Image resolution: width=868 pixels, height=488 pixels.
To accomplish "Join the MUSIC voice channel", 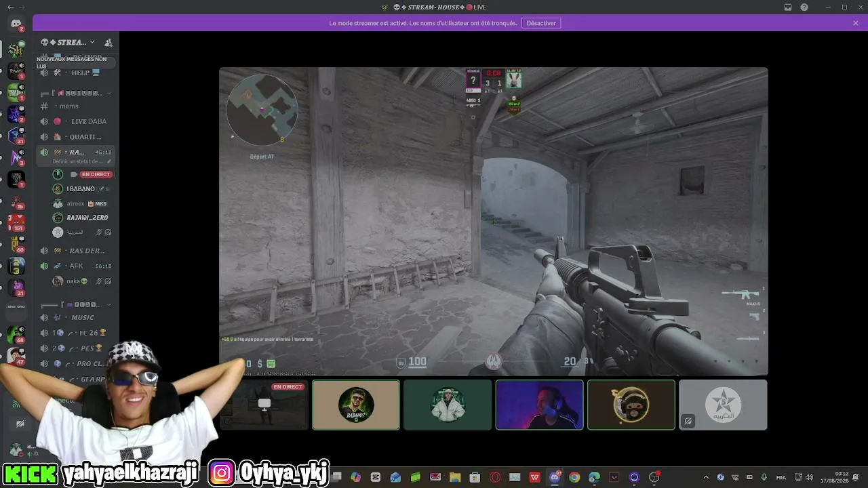I will [76, 317].
